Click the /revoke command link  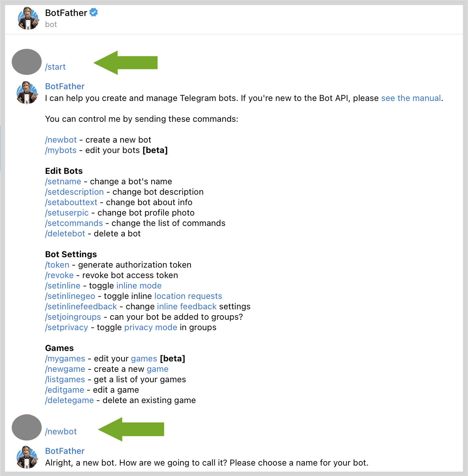(x=59, y=275)
